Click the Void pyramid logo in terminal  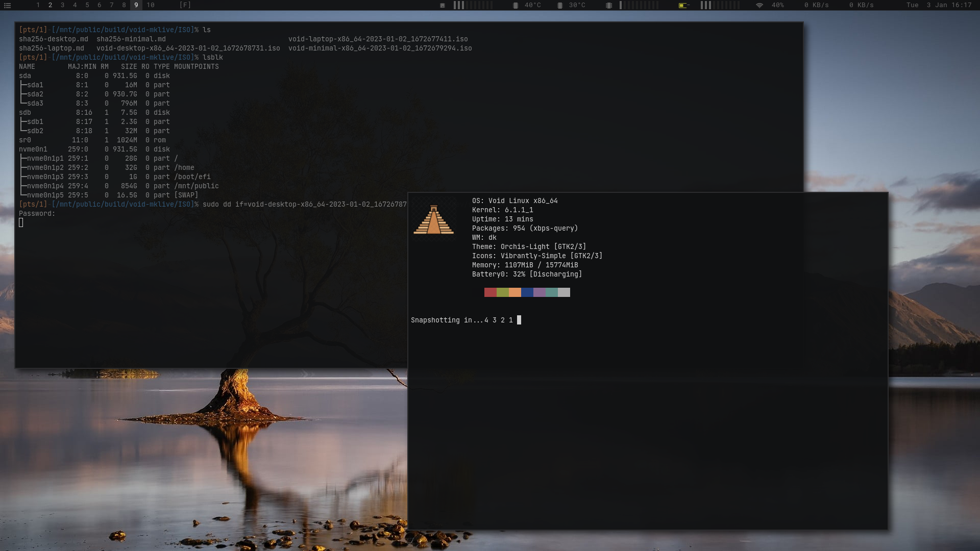(433, 220)
